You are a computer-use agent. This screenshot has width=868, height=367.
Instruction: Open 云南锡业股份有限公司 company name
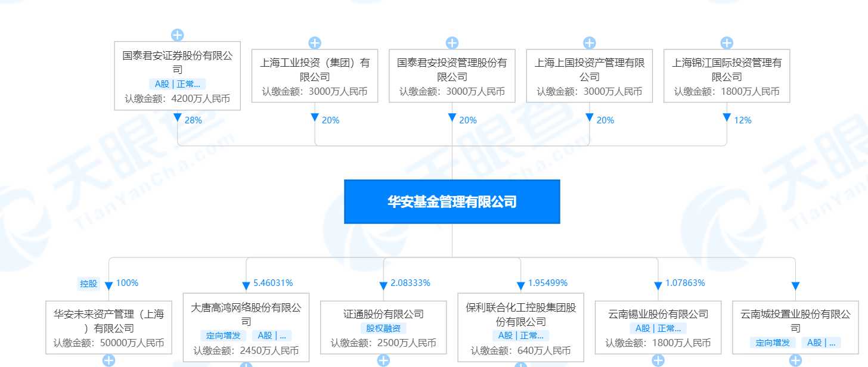658,314
